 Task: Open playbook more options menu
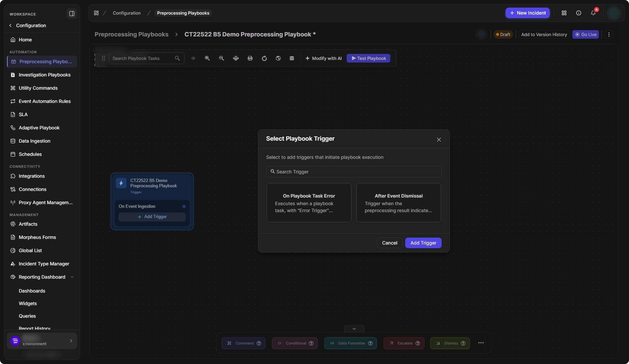tap(609, 34)
